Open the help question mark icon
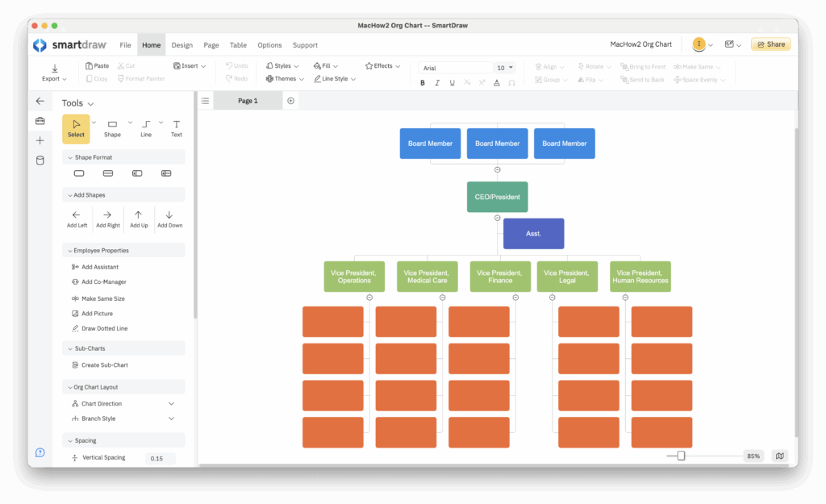The width and height of the screenshot is (826, 504). [40, 452]
